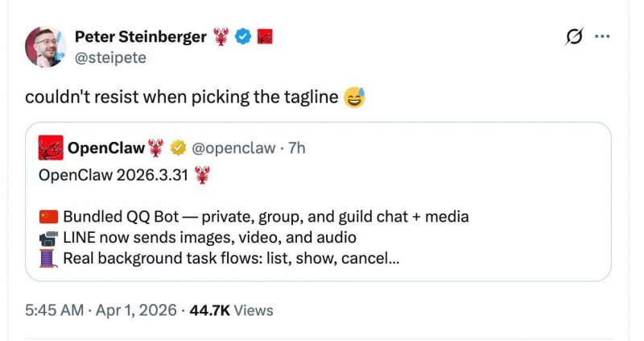This screenshot has width=644, height=341.
Task: Open the OpenClaw account name in the quote
Action: click(x=105, y=148)
